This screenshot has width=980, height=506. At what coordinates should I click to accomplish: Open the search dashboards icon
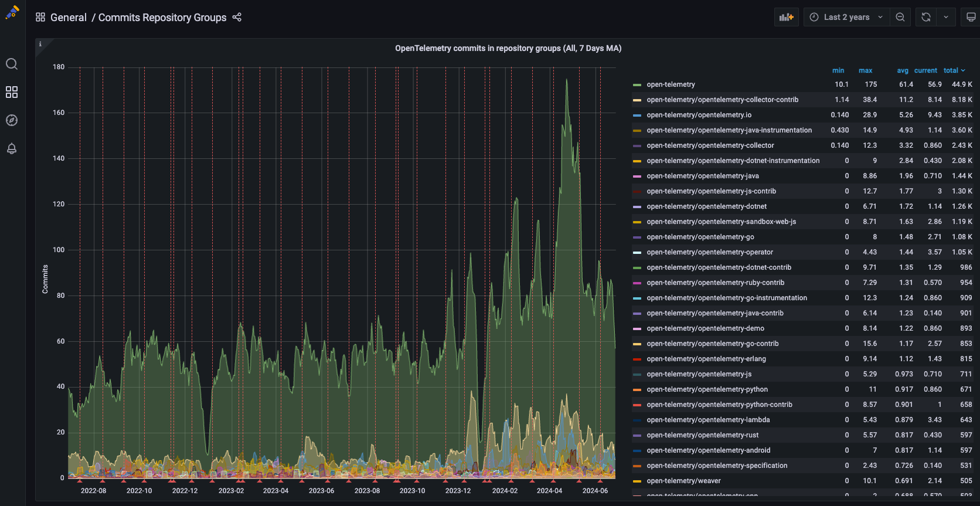point(12,64)
